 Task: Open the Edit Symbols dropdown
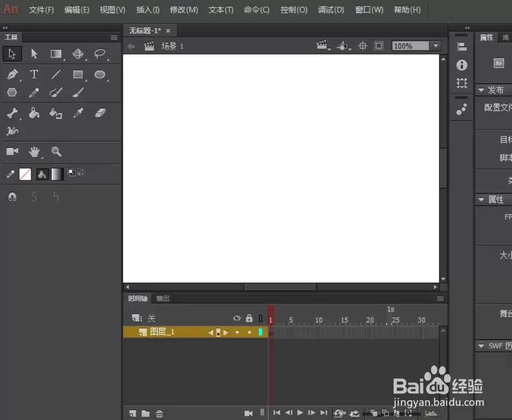click(x=343, y=46)
